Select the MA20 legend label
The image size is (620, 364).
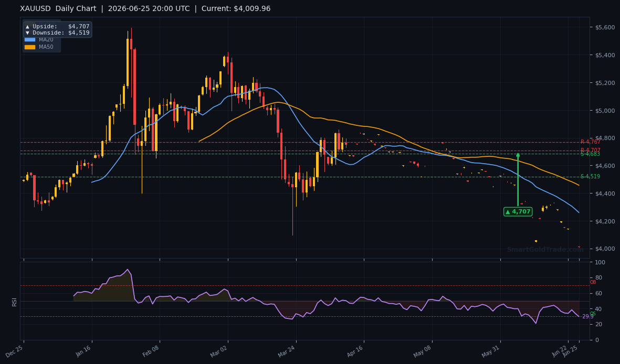pos(46,39)
